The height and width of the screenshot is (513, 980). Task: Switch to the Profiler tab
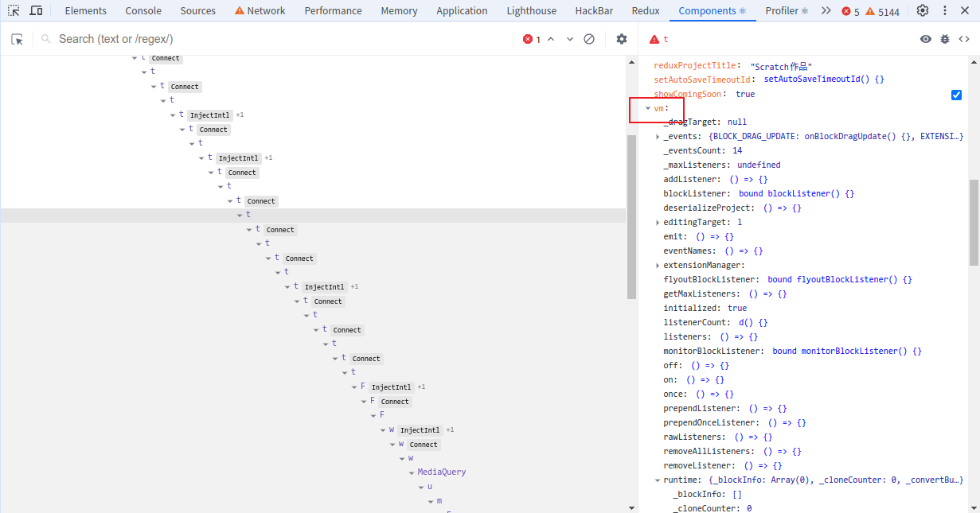click(x=783, y=10)
